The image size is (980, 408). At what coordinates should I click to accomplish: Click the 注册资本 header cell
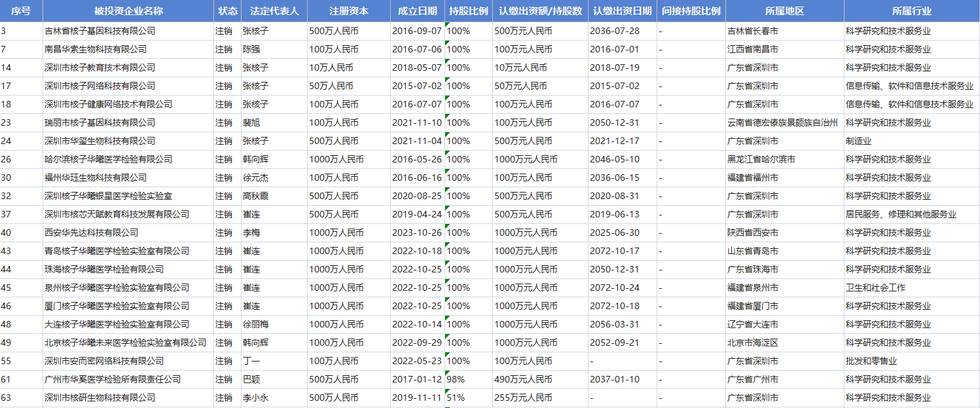coord(348,11)
